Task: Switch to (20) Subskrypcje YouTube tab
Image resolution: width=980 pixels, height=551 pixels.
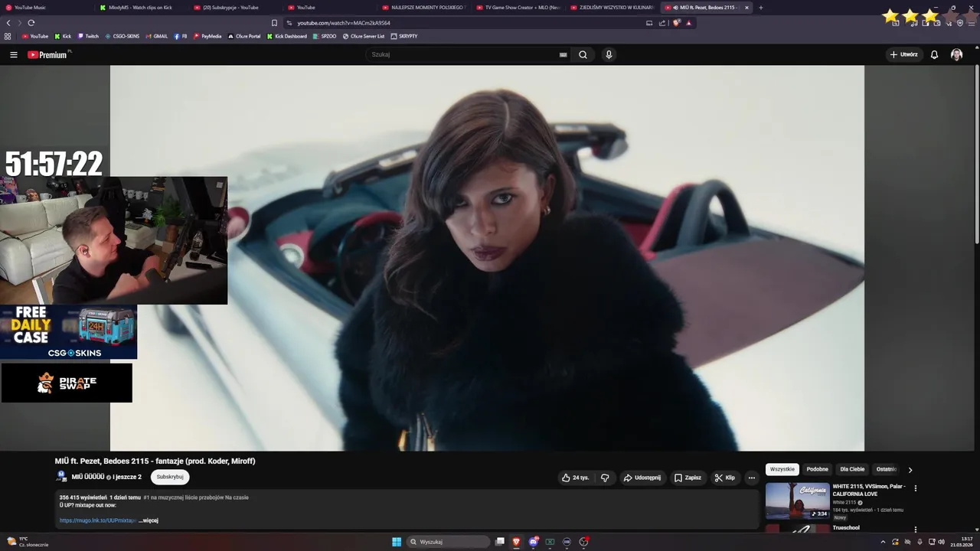Action: 236,8
